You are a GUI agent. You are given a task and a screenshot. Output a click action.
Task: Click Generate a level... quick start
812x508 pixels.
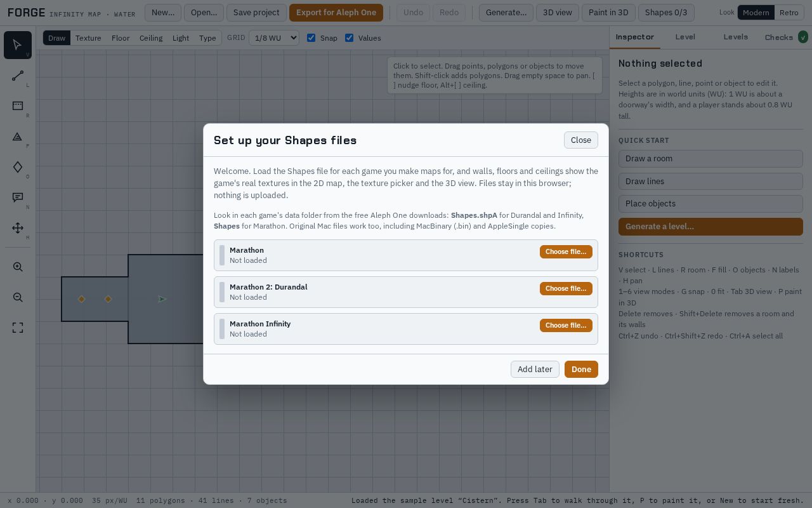tap(710, 227)
